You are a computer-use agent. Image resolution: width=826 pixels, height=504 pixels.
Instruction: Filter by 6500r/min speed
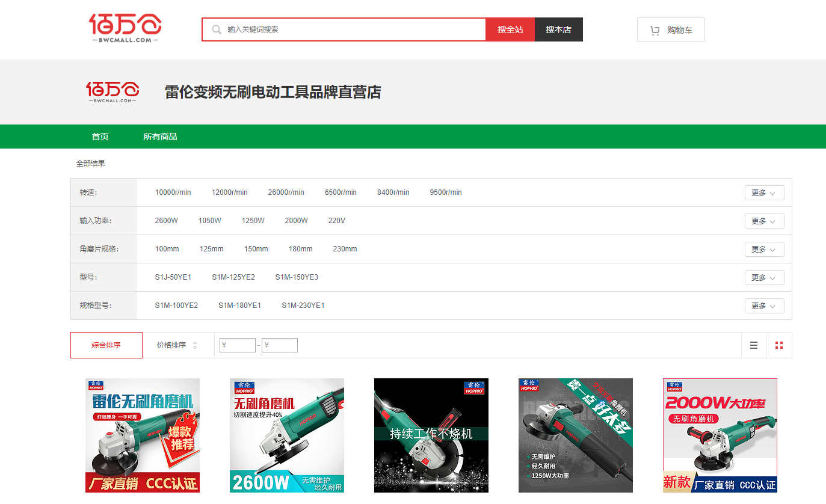click(x=341, y=192)
